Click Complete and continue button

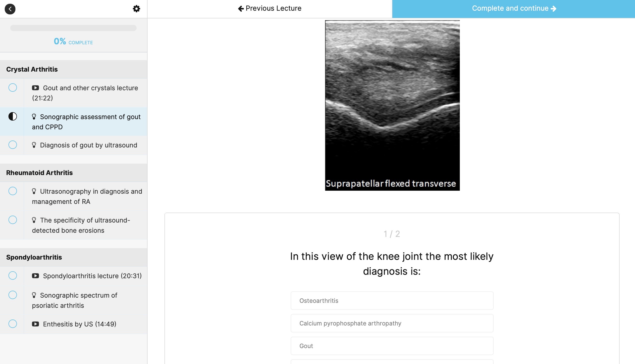coord(513,8)
